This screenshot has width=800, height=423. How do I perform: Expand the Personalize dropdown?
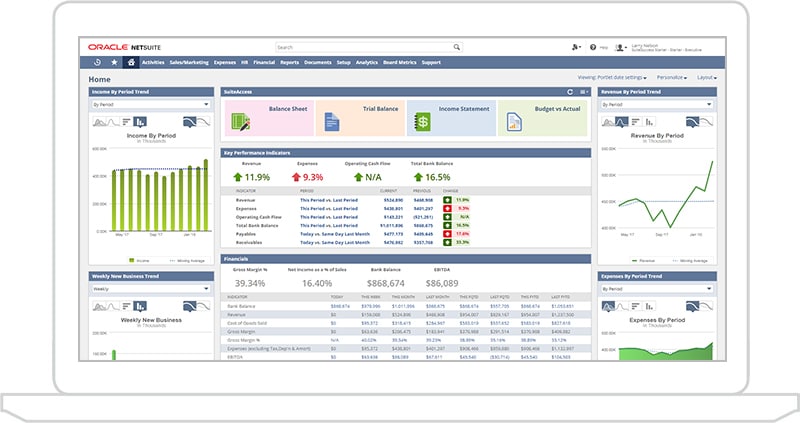tap(671, 78)
